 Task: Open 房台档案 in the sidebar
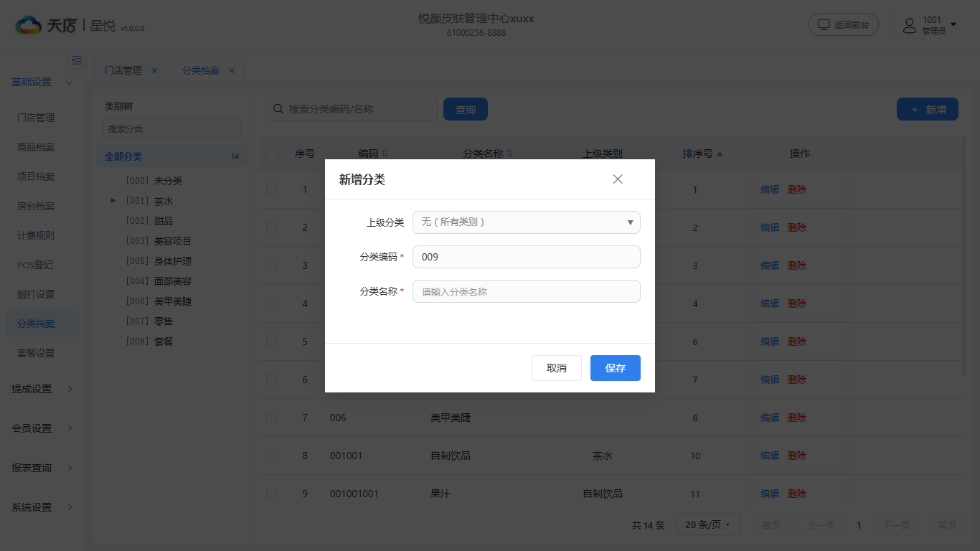(x=36, y=206)
